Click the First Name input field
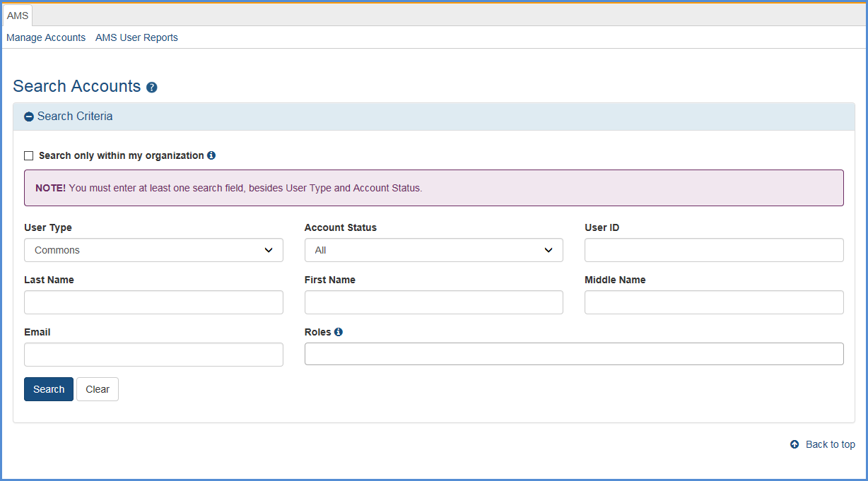Viewport: 868px width, 481px height. click(x=433, y=302)
